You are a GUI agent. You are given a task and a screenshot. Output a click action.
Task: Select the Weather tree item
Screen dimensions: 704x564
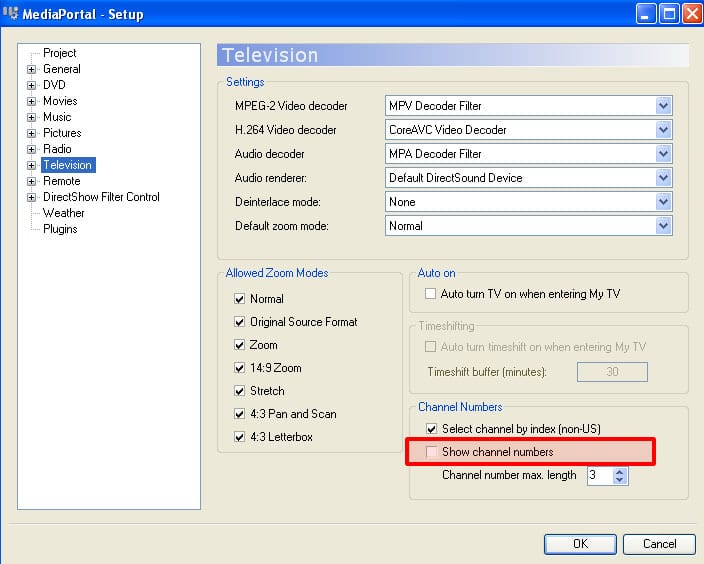pyautogui.click(x=63, y=213)
